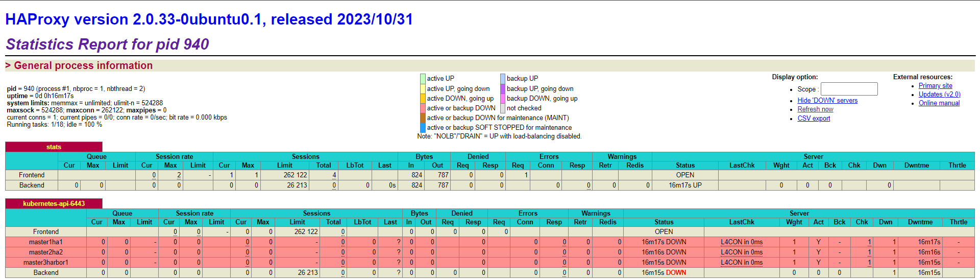The image size is (980, 279).
Task: Click the stats Backend sessions limit '26 213'
Action: pyautogui.click(x=297, y=185)
